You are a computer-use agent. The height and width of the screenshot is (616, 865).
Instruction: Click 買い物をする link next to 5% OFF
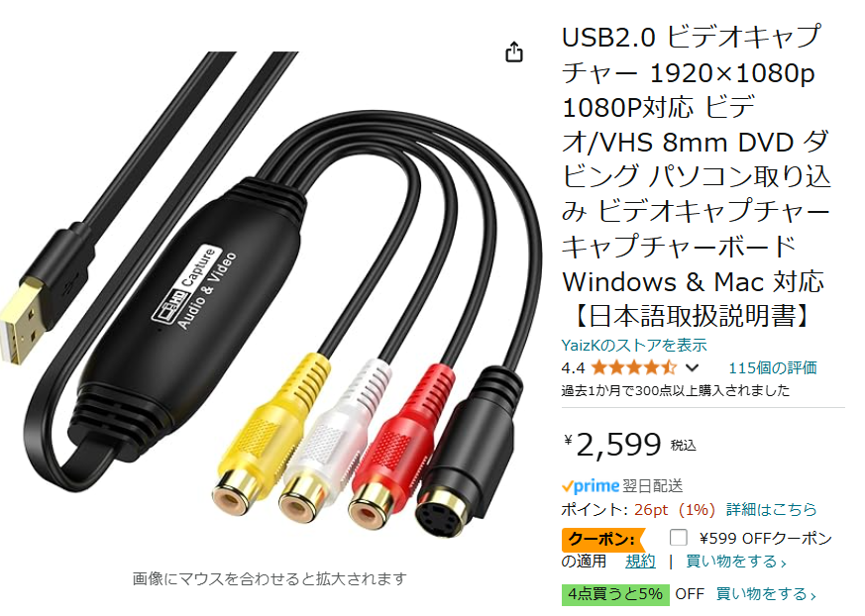(766, 594)
